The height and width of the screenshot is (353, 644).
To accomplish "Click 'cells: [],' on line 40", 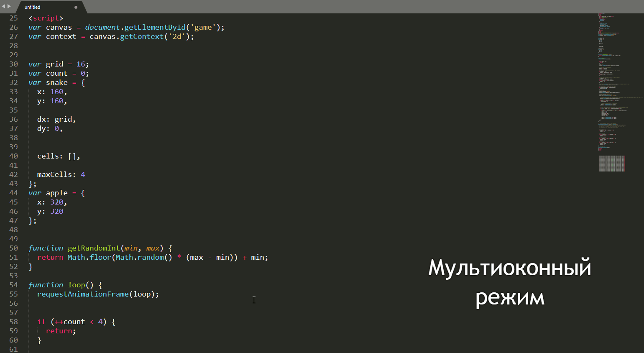I will [x=59, y=156].
